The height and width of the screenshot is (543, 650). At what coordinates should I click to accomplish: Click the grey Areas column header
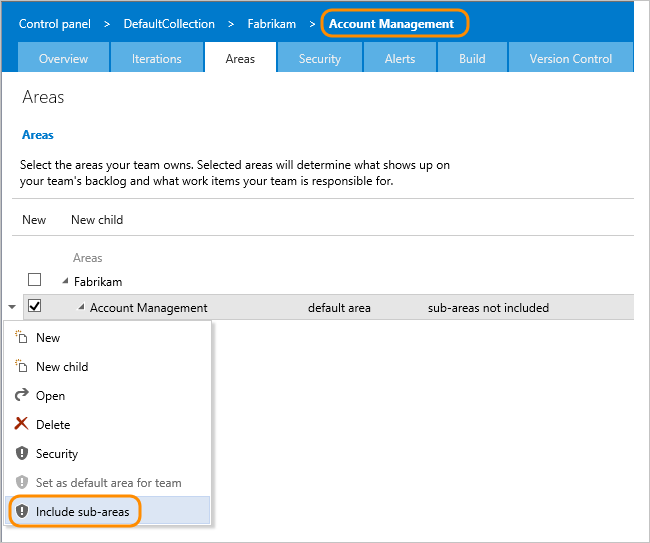click(87, 258)
